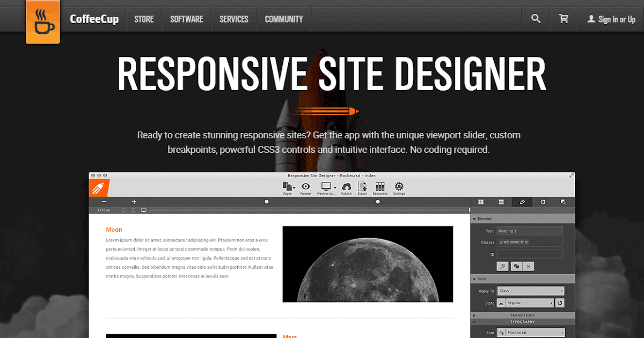Click the Sign In or Up link

pyautogui.click(x=611, y=19)
